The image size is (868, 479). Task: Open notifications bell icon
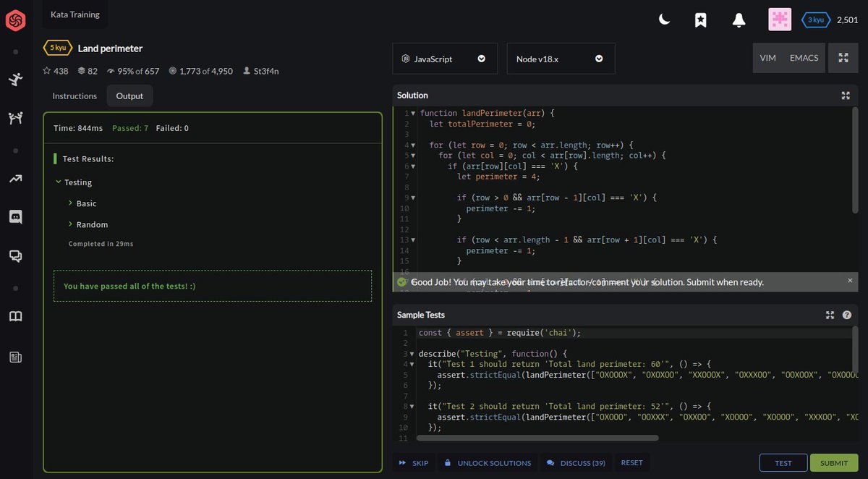739,20
